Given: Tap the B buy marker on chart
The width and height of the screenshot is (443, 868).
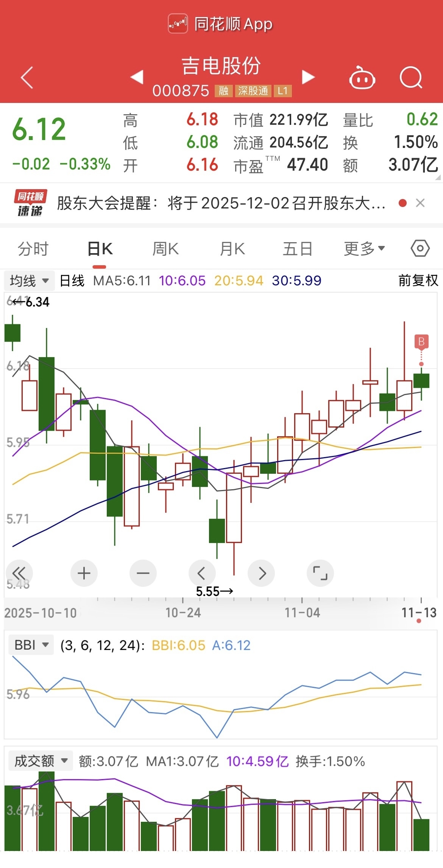Looking at the screenshot, I should click(x=421, y=341).
